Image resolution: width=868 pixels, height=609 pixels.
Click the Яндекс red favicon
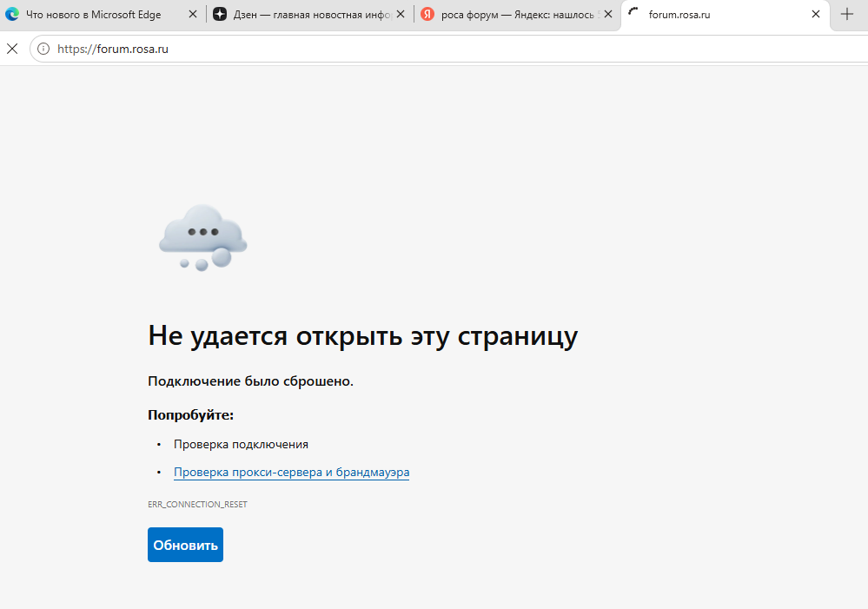(x=427, y=15)
